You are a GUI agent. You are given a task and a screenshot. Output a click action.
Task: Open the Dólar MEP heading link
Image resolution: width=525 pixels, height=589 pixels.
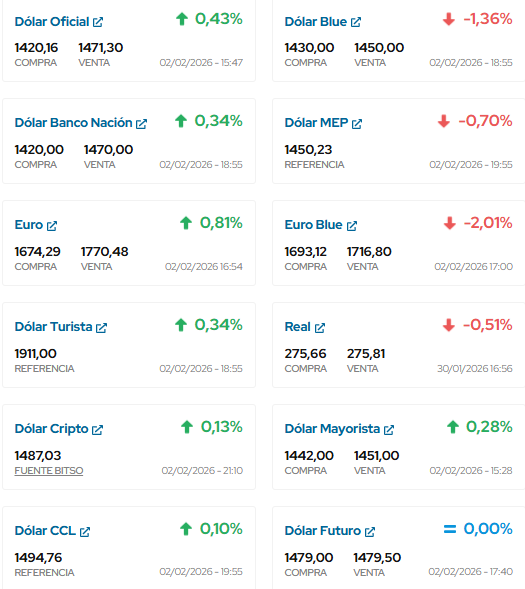[x=316, y=123]
